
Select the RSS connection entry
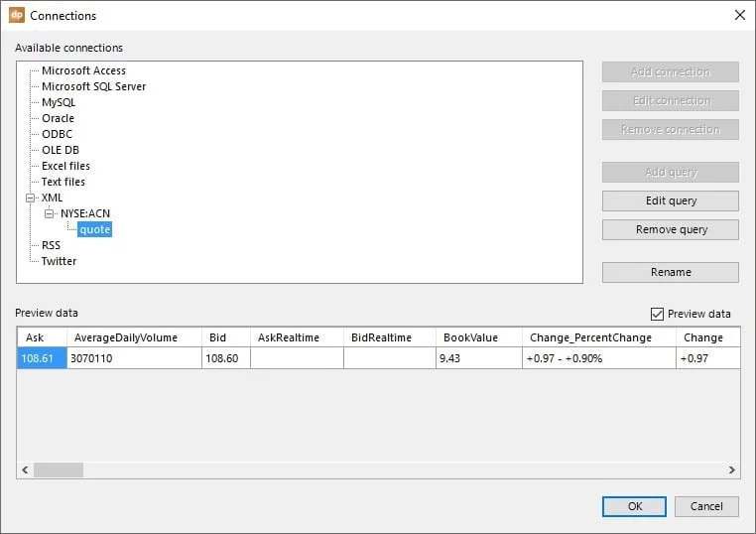click(51, 245)
